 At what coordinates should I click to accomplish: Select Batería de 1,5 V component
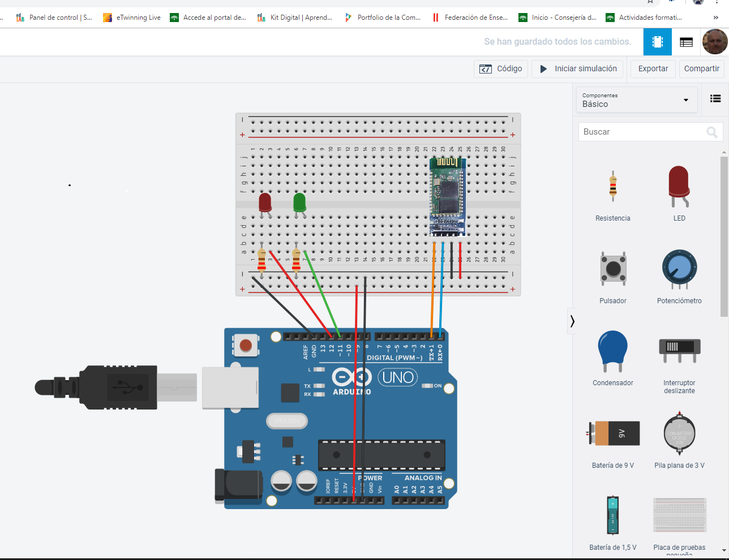[613, 523]
